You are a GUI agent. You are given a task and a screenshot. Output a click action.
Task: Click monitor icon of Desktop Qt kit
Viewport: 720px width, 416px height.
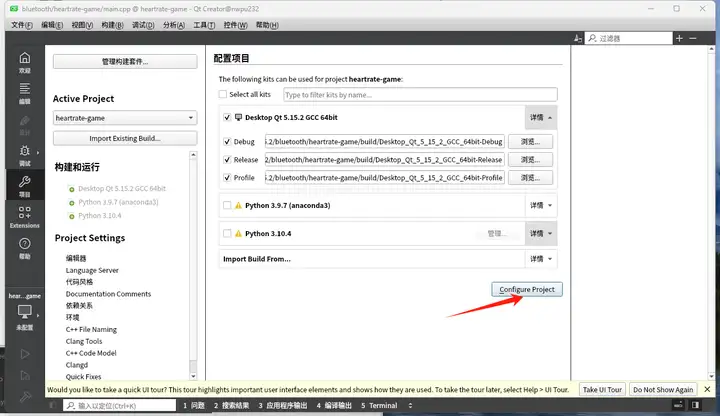click(238, 117)
